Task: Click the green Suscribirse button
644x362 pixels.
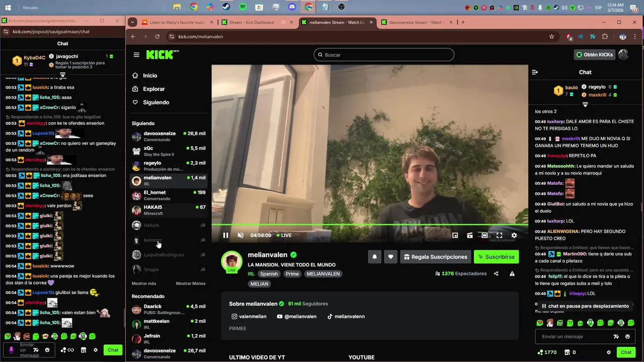Action: [x=496, y=257]
